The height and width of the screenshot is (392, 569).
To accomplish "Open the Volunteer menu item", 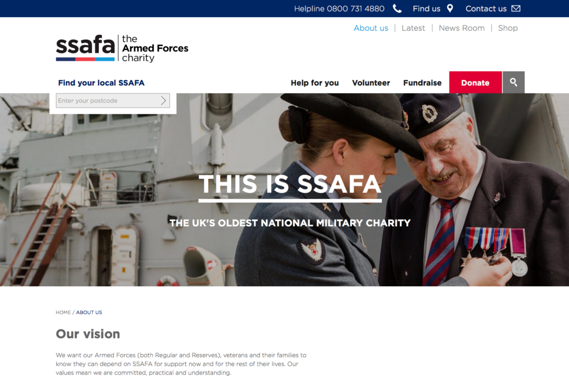I will point(371,82).
